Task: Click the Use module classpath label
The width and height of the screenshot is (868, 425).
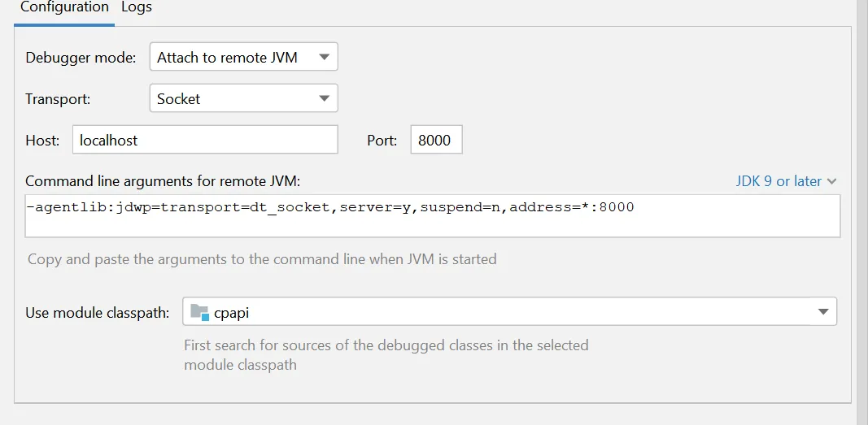Action: click(98, 312)
